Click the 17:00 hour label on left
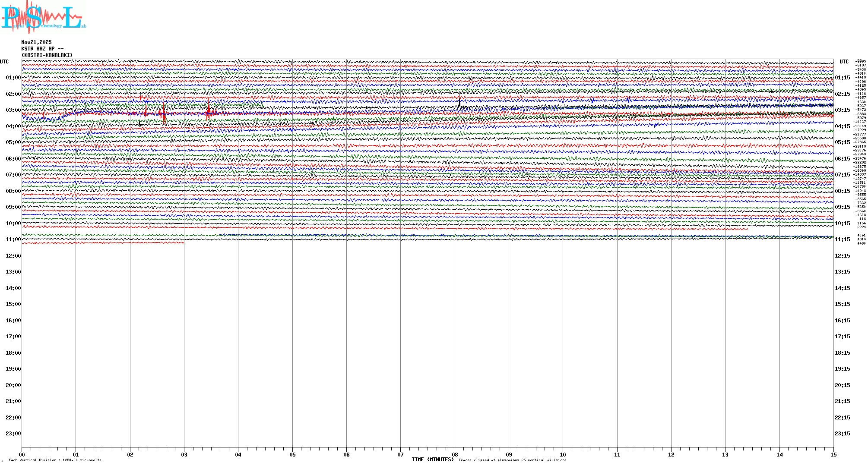 pyautogui.click(x=13, y=337)
